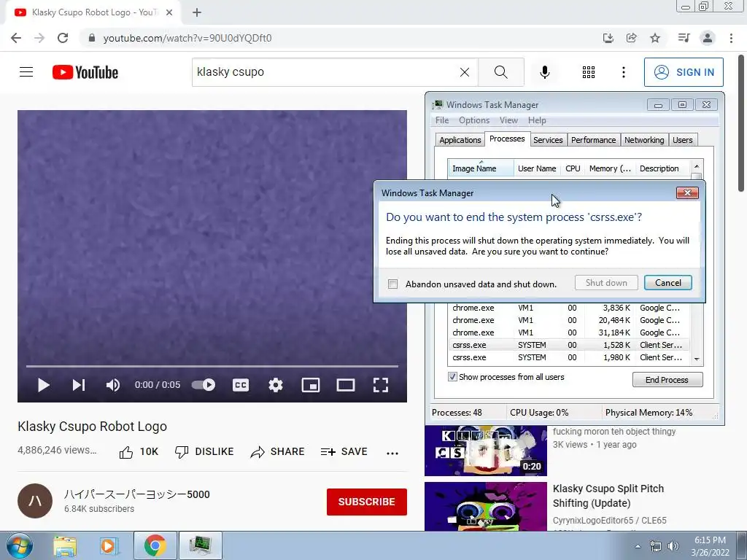Open the YouTube hamburger guide menu
The height and width of the screenshot is (560, 747).
[26, 72]
